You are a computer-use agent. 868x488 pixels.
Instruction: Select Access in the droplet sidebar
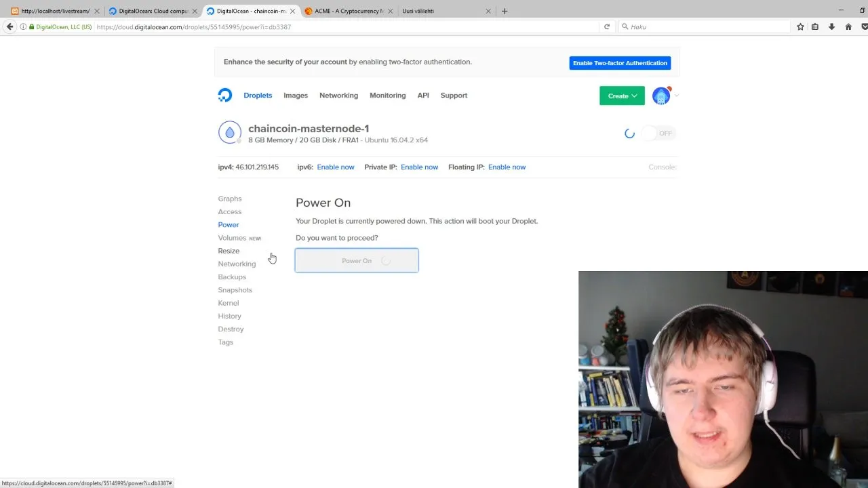coord(230,211)
